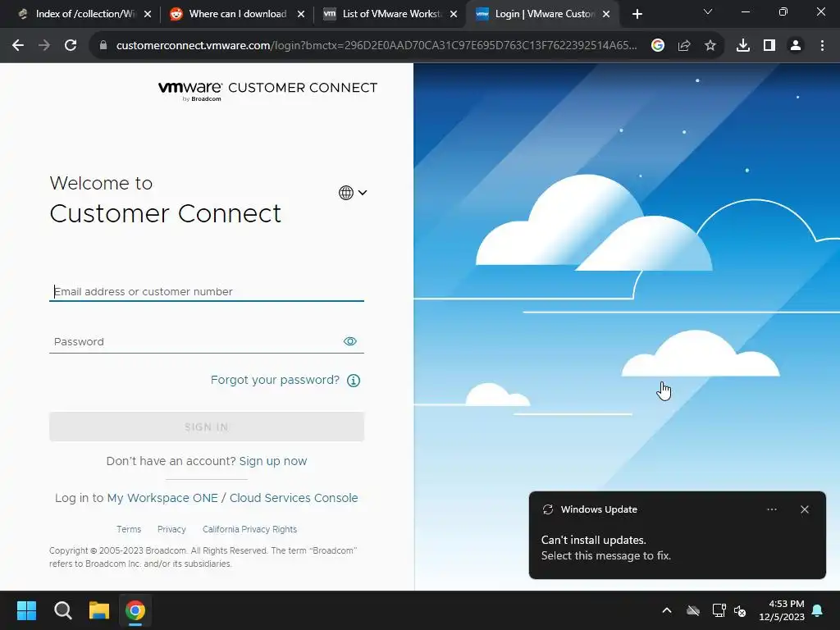This screenshot has width=840, height=630.
Task: Click muted volume tray icon
Action: point(740,610)
